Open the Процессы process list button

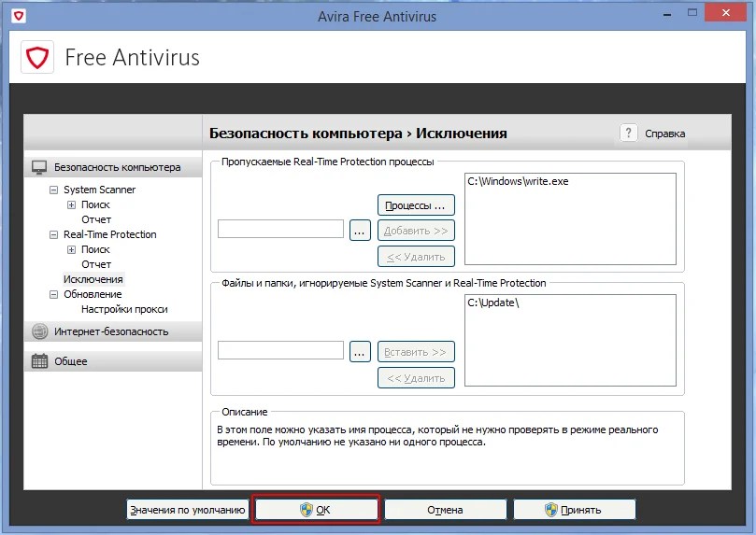pos(416,204)
